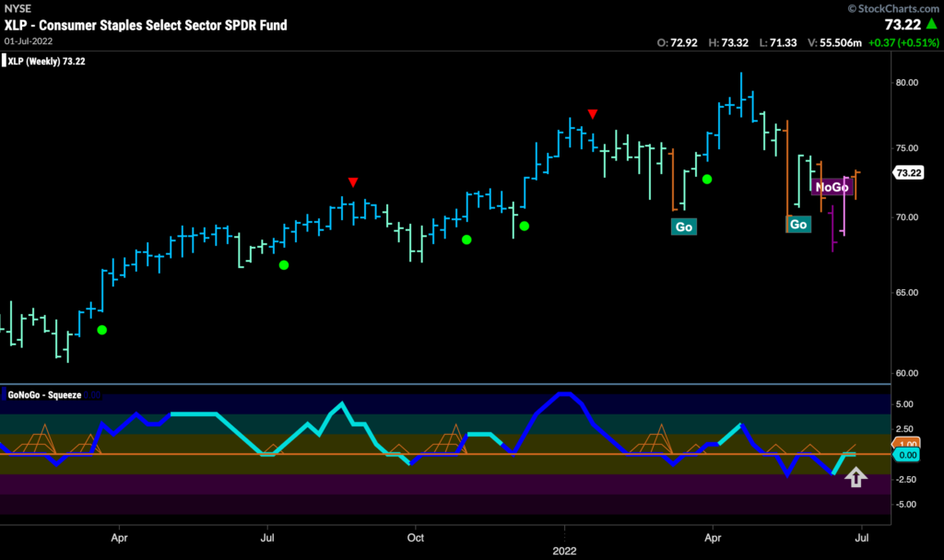Click the H: 73.32 high value
This screenshot has height=560, width=944.
728,42
